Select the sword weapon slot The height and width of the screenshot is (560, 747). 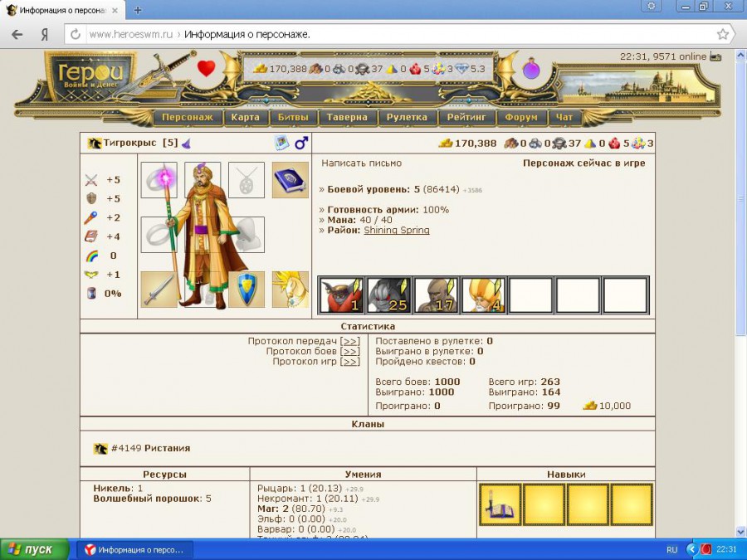[159, 290]
